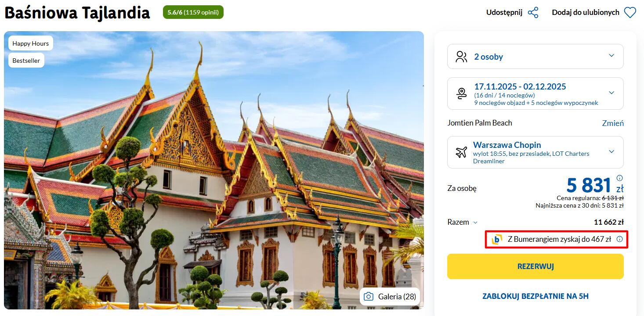Click the info icon next to the Bumerang offer
Viewport: 644px width, 316px height.
pyautogui.click(x=619, y=239)
